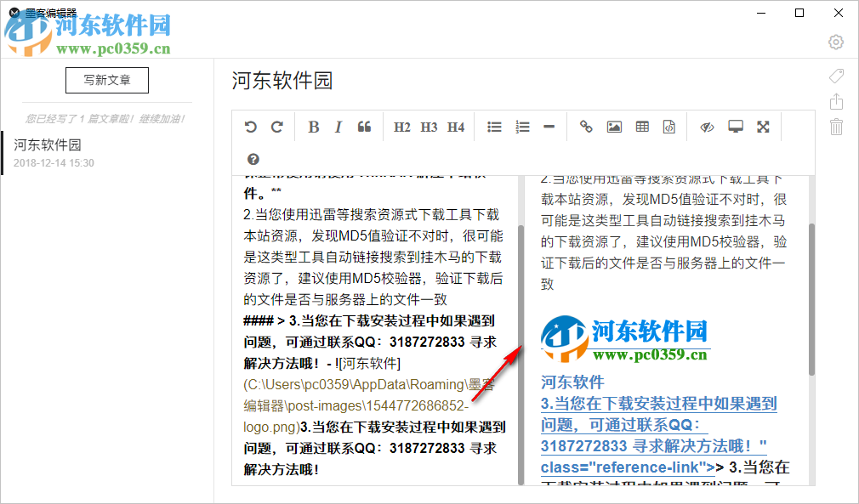
Task: Insert a block quote
Action: point(364,127)
